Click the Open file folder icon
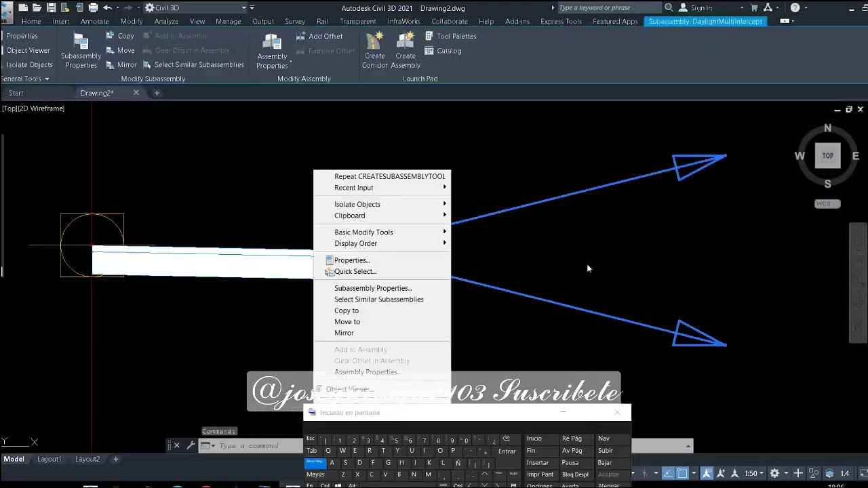Image resolution: width=868 pixels, height=488 pixels. [x=37, y=7]
